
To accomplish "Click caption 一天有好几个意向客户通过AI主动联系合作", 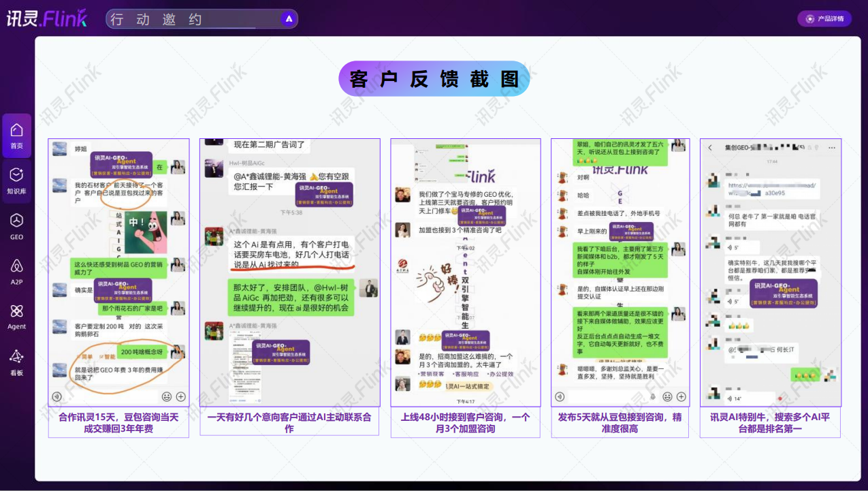I will pos(289,423).
